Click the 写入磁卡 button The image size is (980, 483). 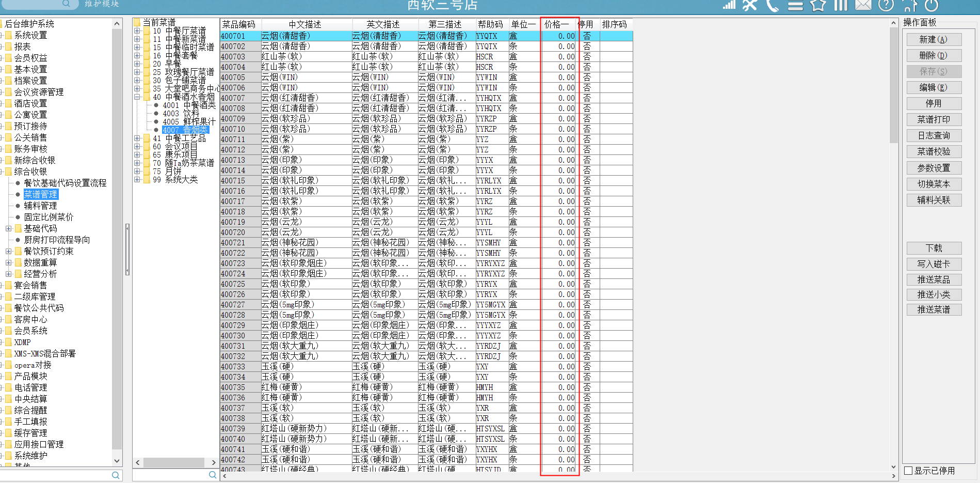(x=934, y=264)
